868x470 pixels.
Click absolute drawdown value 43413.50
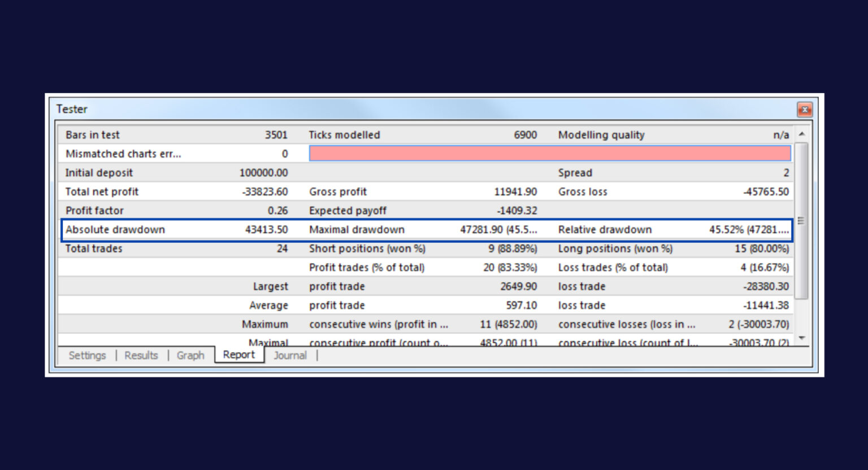click(266, 230)
